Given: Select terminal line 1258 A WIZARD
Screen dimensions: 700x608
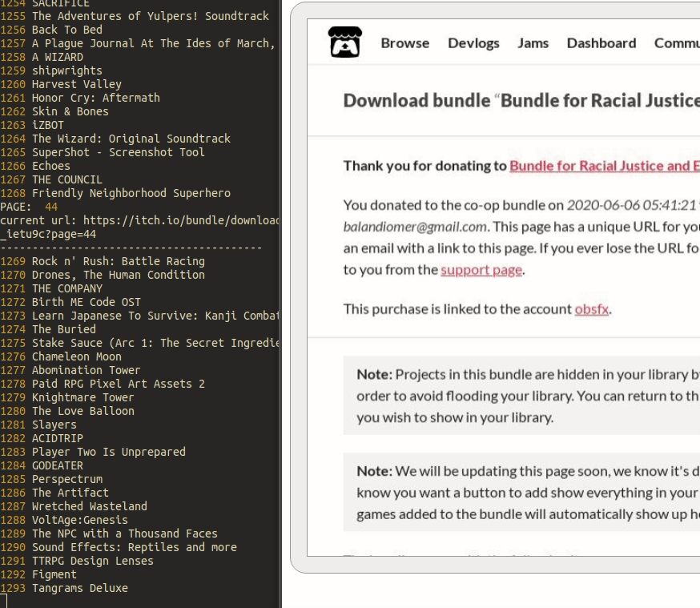Looking at the screenshot, I should [42, 57].
